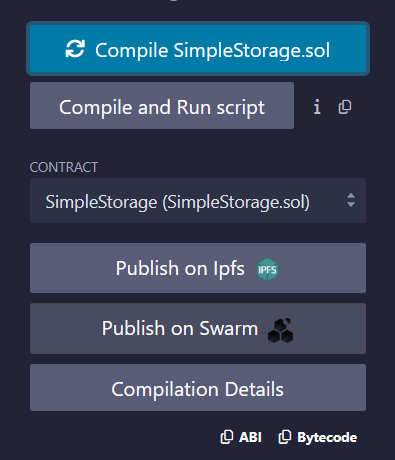The height and width of the screenshot is (460, 395).
Task: Click the Compile SimpleStorage.sol button
Action: coord(198,49)
